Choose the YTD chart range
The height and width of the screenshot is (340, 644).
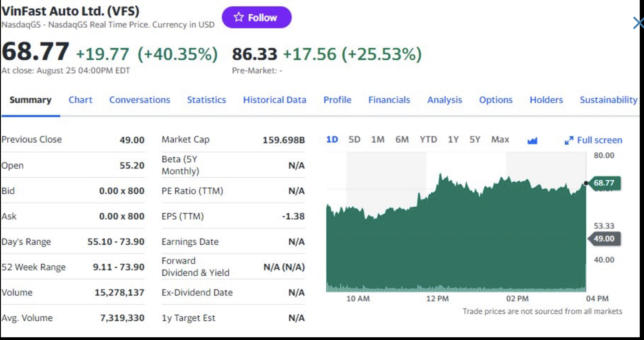(428, 140)
